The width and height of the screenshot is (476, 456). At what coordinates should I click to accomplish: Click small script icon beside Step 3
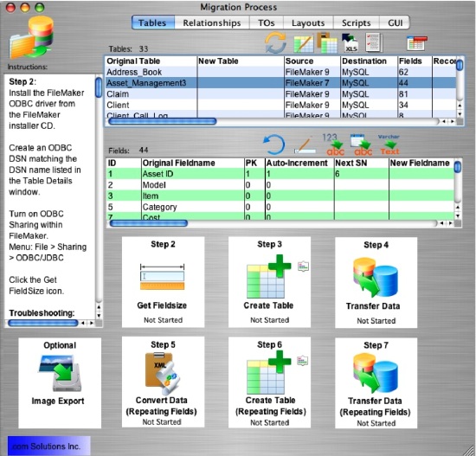[x=303, y=267]
